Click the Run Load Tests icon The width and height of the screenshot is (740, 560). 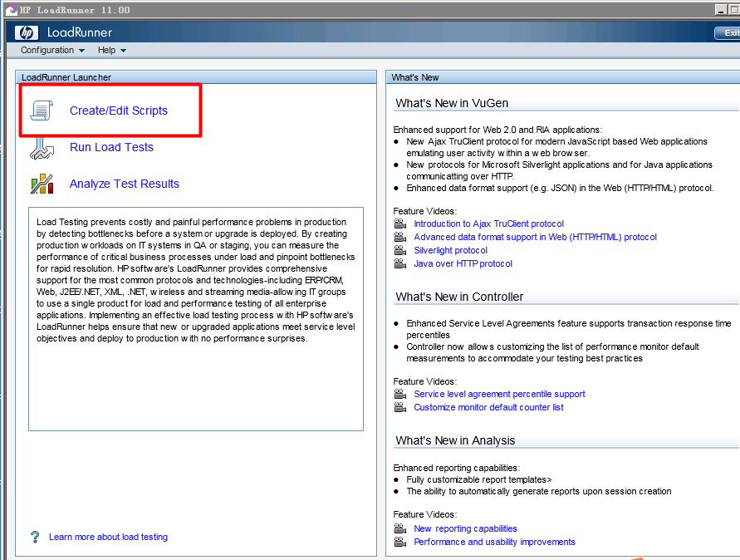tap(42, 148)
